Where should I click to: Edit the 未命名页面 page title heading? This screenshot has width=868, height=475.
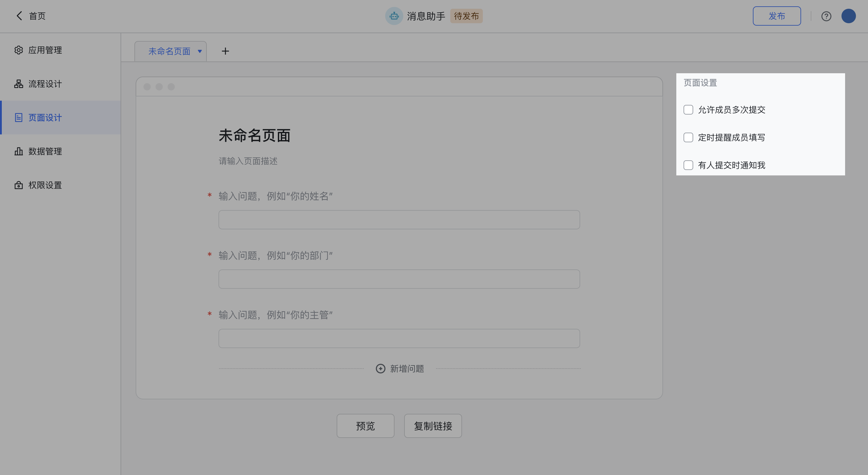[254, 135]
